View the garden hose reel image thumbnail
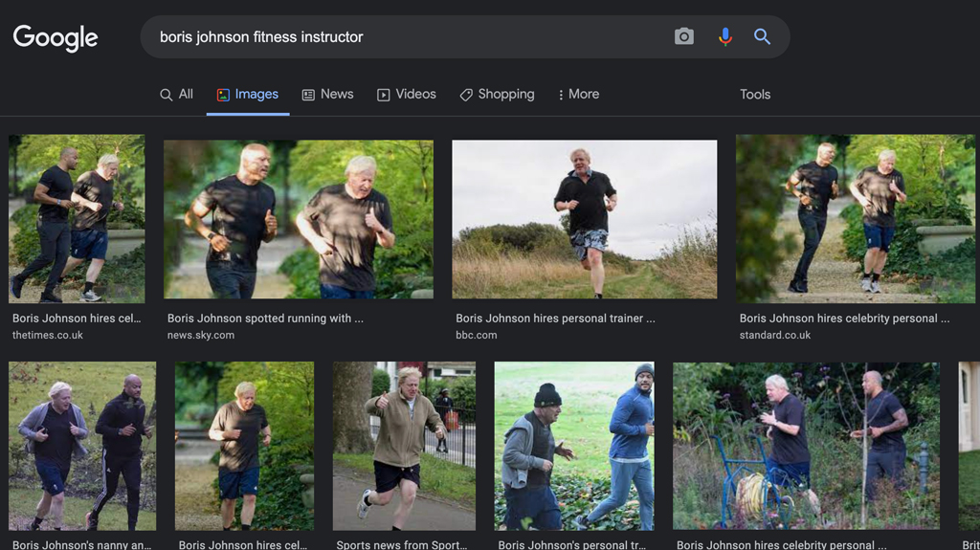 tap(806, 446)
